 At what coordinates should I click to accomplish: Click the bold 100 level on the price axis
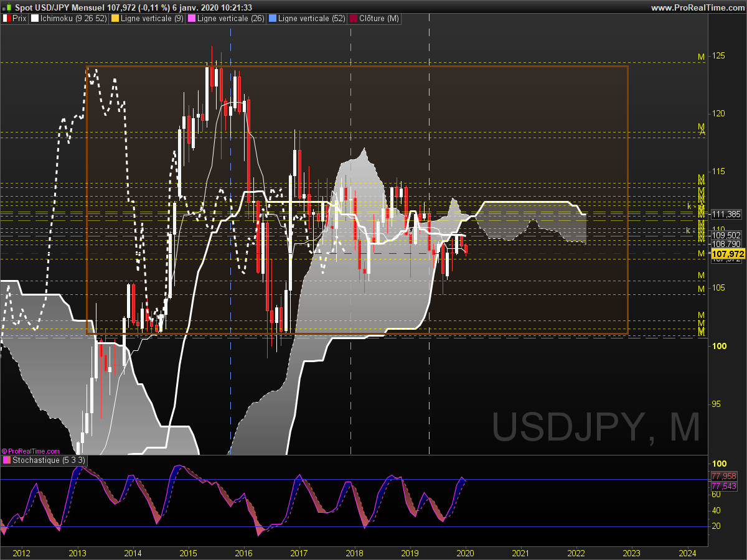(x=719, y=345)
